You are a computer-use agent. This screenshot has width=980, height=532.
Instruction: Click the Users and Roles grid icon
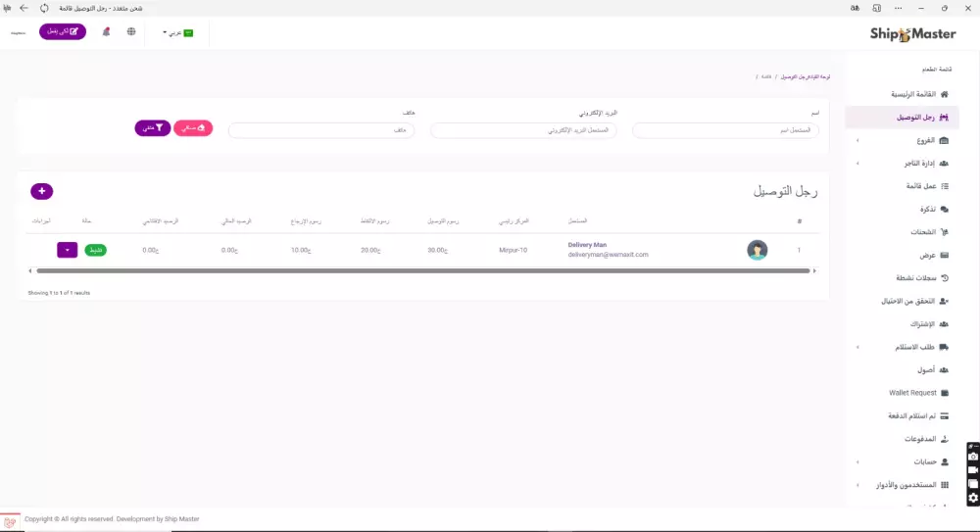coord(945,485)
